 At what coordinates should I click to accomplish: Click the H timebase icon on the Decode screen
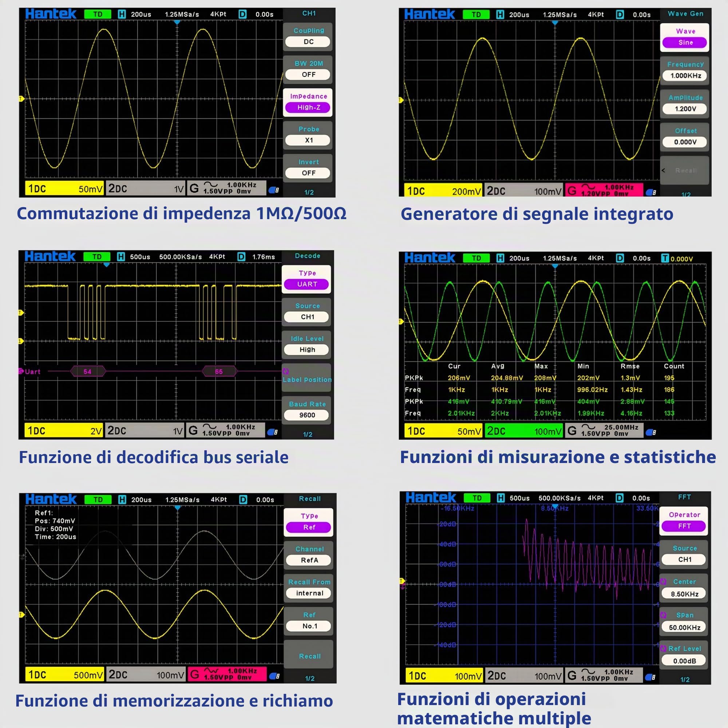click(121, 257)
